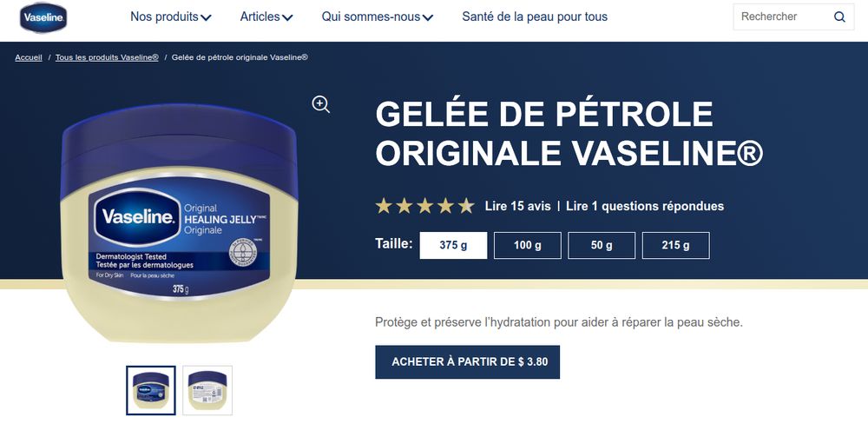Go to Accueil breadcrumb link
Screen dimensions: 868x437
click(x=29, y=57)
